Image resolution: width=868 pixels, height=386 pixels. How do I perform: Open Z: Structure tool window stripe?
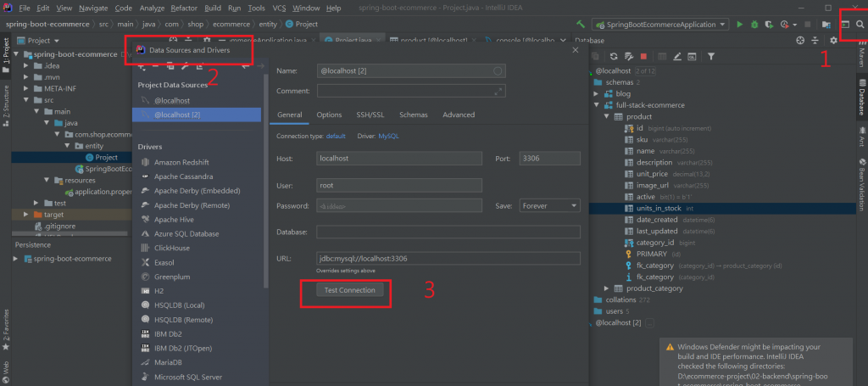click(6, 106)
